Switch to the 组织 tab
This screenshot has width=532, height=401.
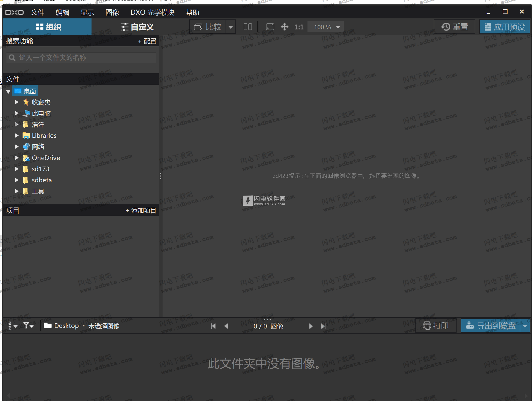47,27
